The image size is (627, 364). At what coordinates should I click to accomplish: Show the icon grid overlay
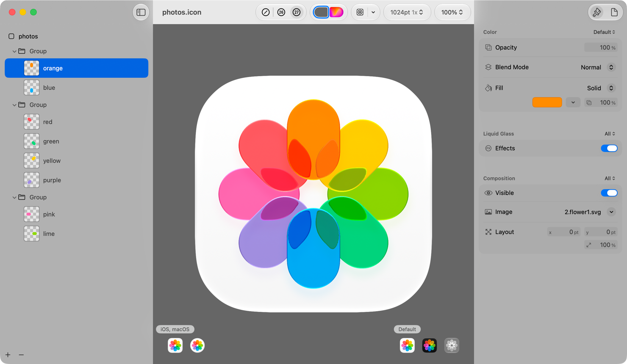360,12
